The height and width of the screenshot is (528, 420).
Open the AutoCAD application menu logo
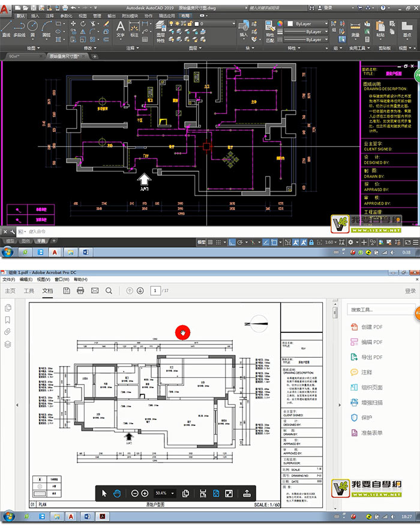click(5, 9)
